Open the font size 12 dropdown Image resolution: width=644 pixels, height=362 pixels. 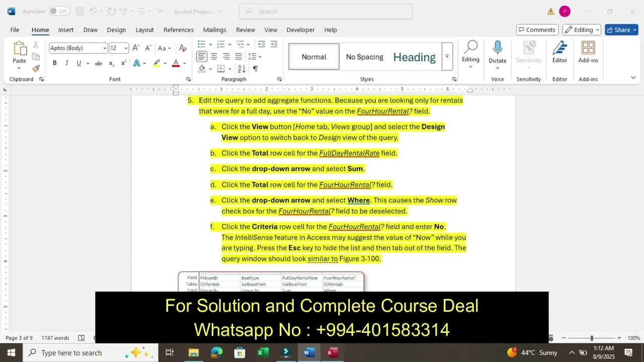(126, 48)
